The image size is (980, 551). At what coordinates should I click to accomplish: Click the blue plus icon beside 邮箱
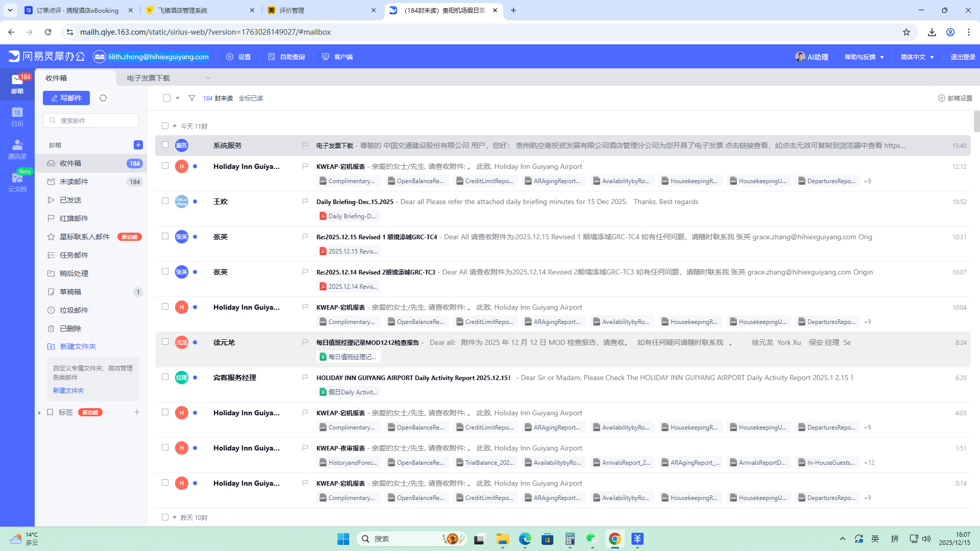(138, 145)
